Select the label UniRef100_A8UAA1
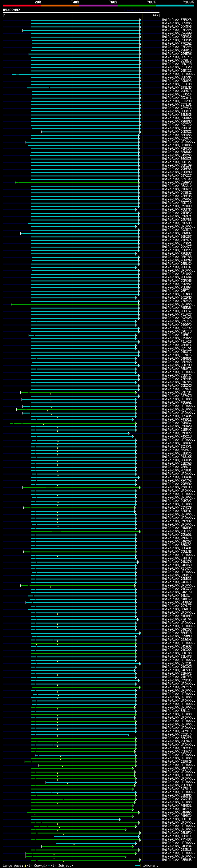Viewport: 197px width, 868px height. pos(177,403)
